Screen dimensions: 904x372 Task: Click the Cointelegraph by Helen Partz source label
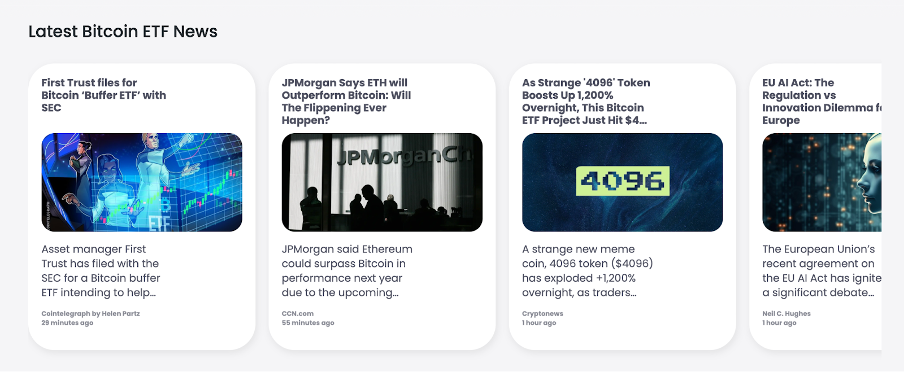(91, 314)
